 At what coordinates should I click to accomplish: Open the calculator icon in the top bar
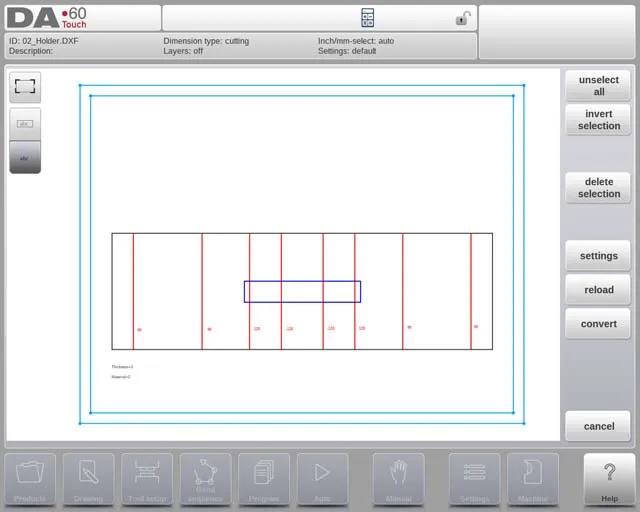367,18
